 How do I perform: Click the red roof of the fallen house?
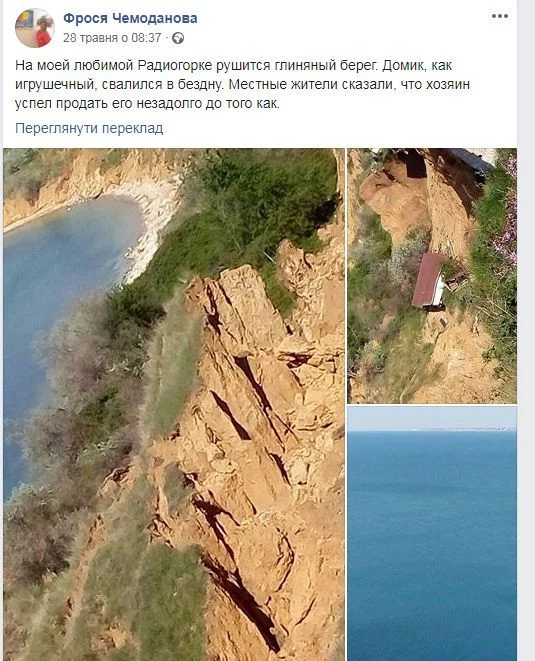(x=427, y=279)
